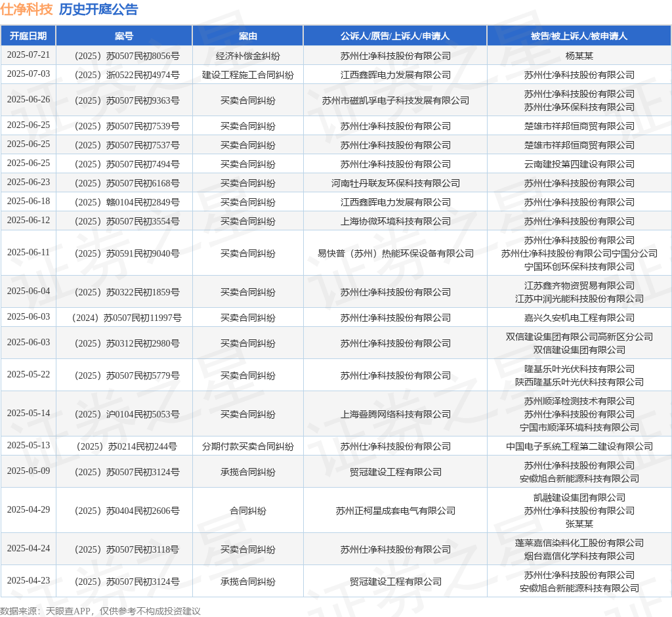672x617 pixels.
Task: Click defendant 双信建设集团有限公司高新区分公司
Action: coord(579,337)
